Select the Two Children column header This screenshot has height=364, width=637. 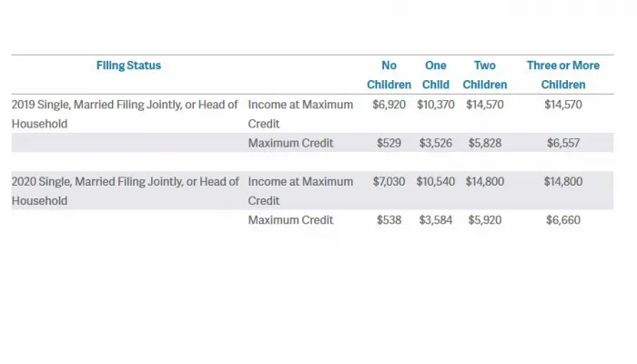pyautogui.click(x=485, y=75)
